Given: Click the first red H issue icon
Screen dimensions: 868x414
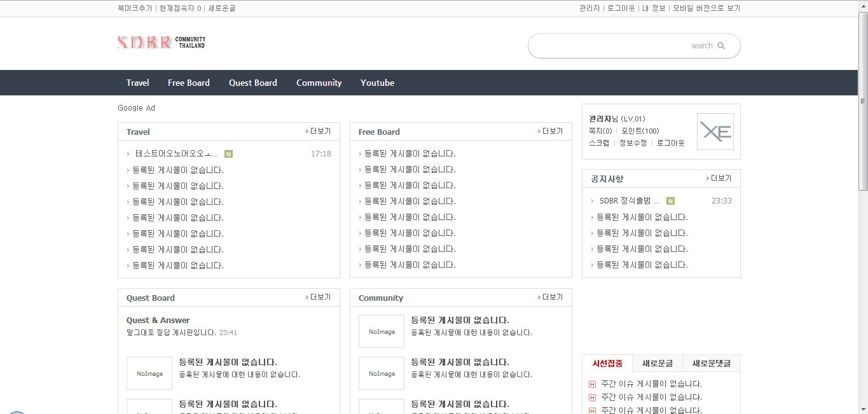Looking at the screenshot, I should pos(593,384).
